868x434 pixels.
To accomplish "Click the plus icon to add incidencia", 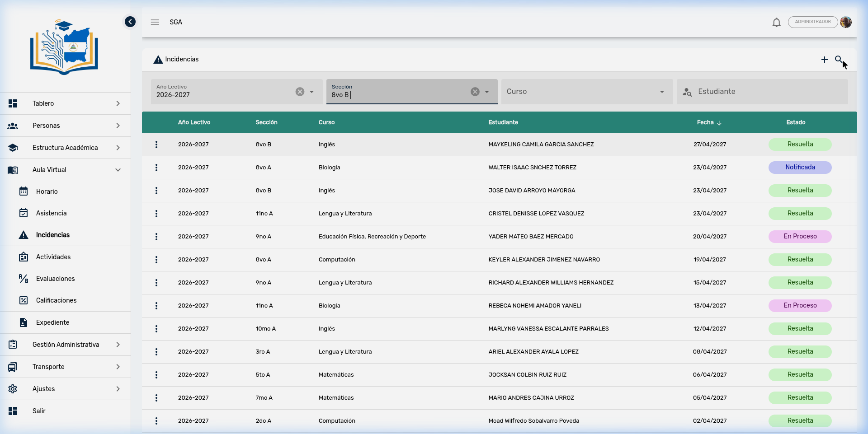I will (824, 60).
